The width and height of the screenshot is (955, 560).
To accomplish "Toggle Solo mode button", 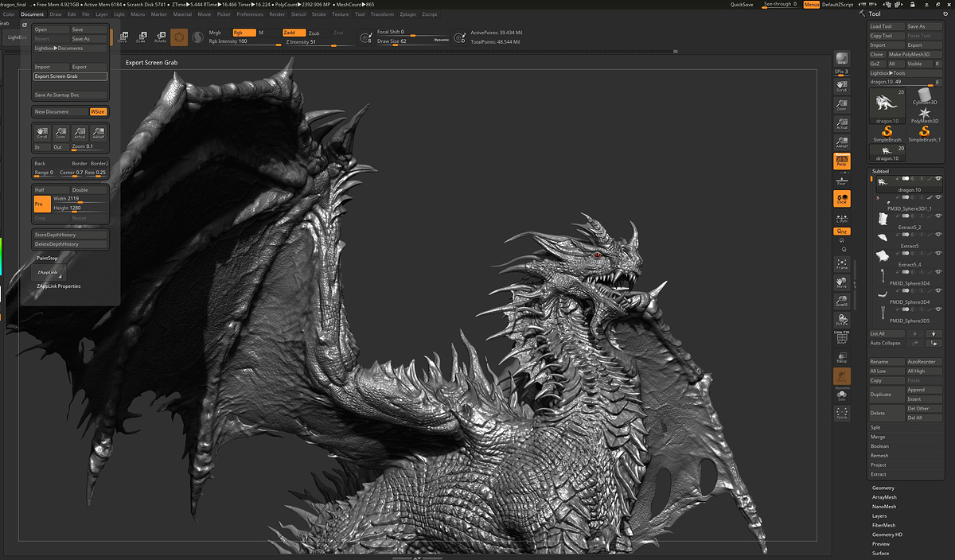I will tap(841, 395).
